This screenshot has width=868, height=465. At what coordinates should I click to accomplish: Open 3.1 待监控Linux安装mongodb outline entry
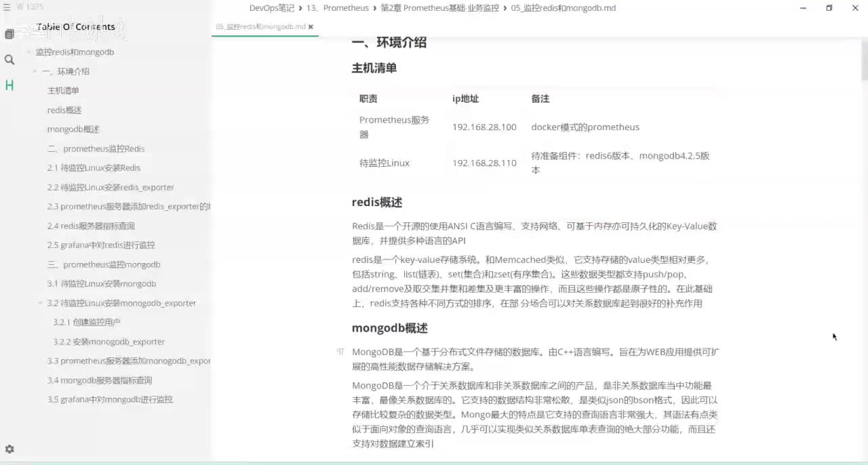102,284
